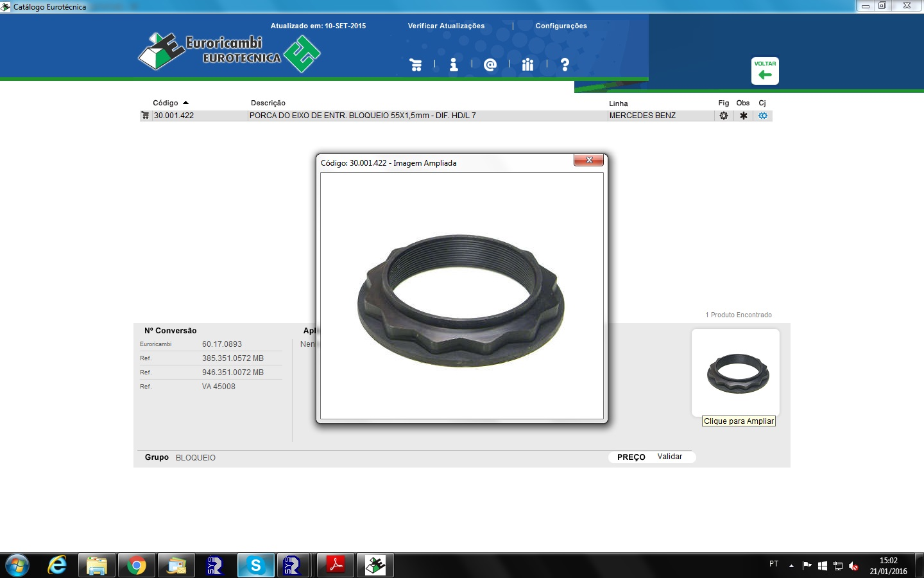Click the people group icon in header
The height and width of the screenshot is (578, 924).
(527, 65)
